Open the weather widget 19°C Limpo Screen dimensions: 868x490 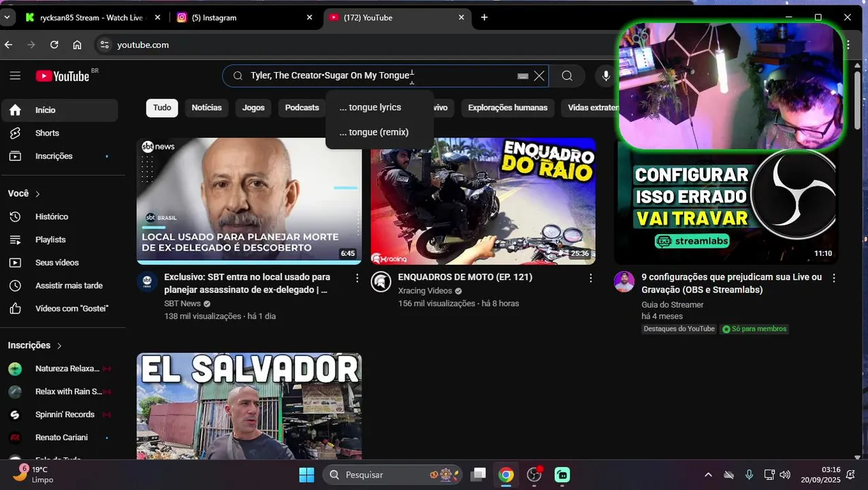tap(33, 474)
